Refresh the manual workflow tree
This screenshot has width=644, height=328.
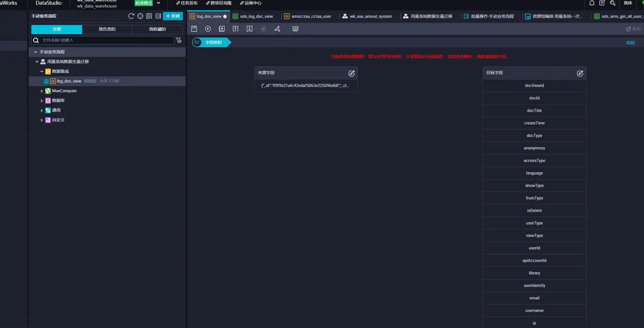pos(131,16)
